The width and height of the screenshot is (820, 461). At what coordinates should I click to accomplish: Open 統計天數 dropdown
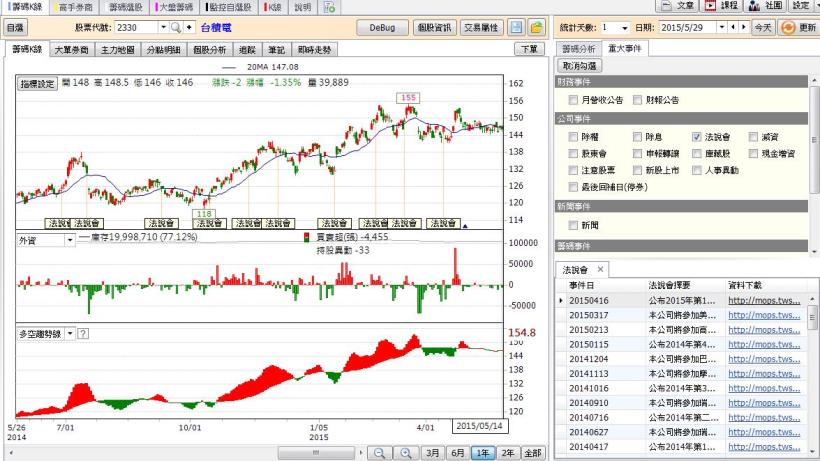pyautogui.click(x=624, y=28)
